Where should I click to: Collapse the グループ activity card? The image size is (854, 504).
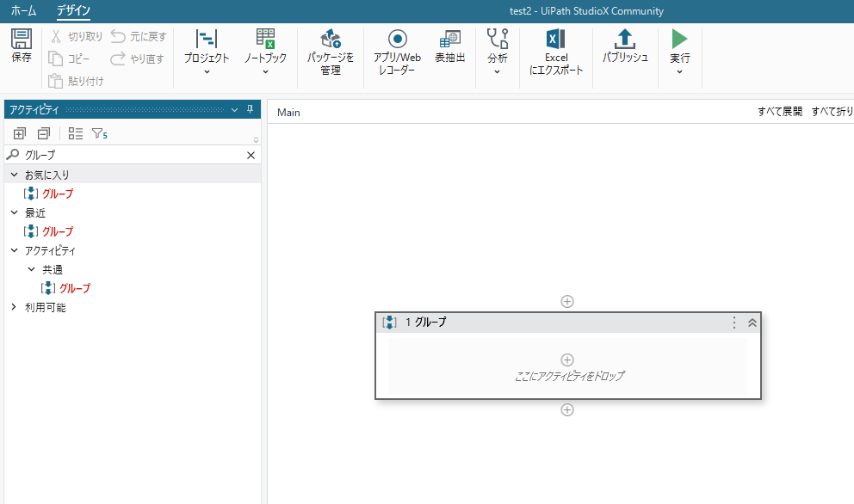click(x=752, y=323)
